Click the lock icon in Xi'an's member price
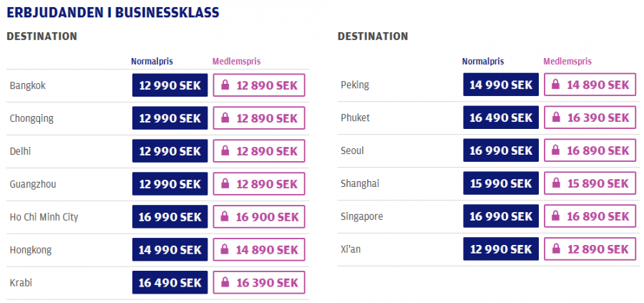This screenshot has width=644, height=303. click(556, 249)
